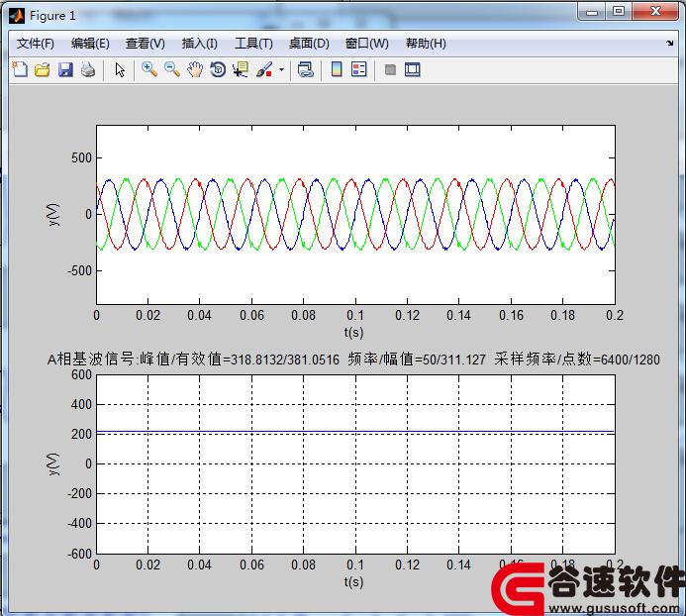686x616 pixels.
Task: Open the 桌面(D) menu
Action: (309, 44)
